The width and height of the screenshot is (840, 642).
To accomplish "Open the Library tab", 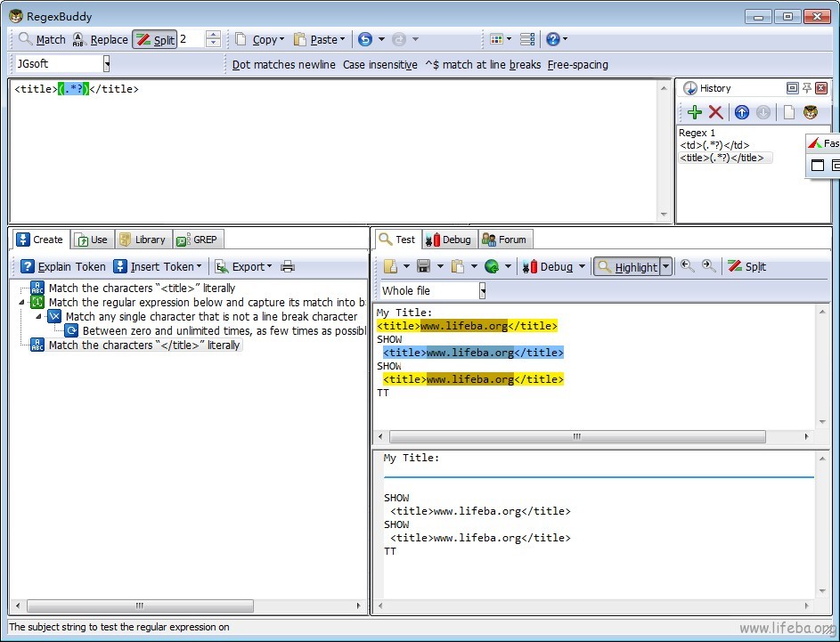I will pyautogui.click(x=143, y=240).
